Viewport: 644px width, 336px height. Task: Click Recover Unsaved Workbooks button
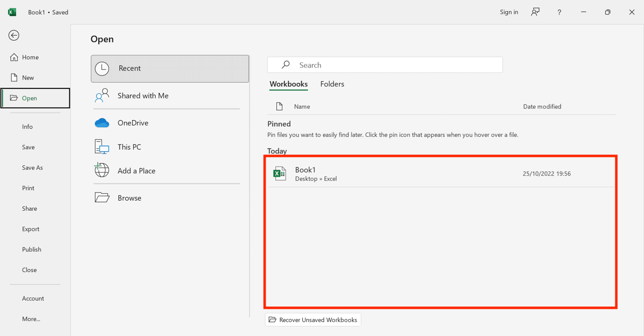point(313,320)
